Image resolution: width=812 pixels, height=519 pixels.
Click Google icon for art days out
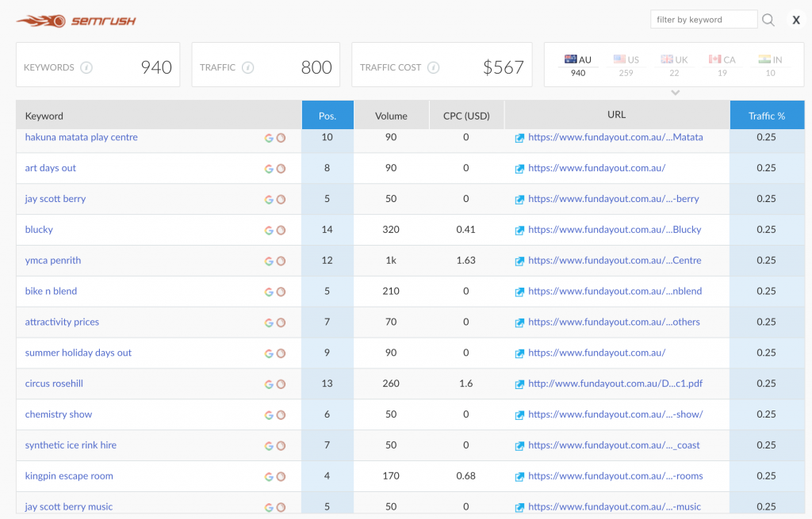click(x=269, y=169)
